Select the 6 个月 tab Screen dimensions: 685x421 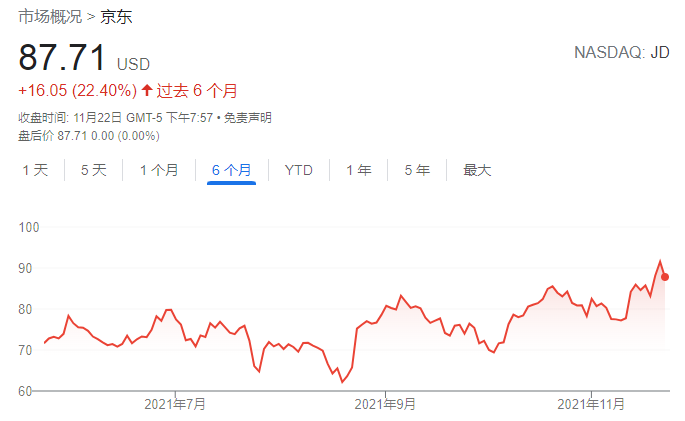click(232, 170)
